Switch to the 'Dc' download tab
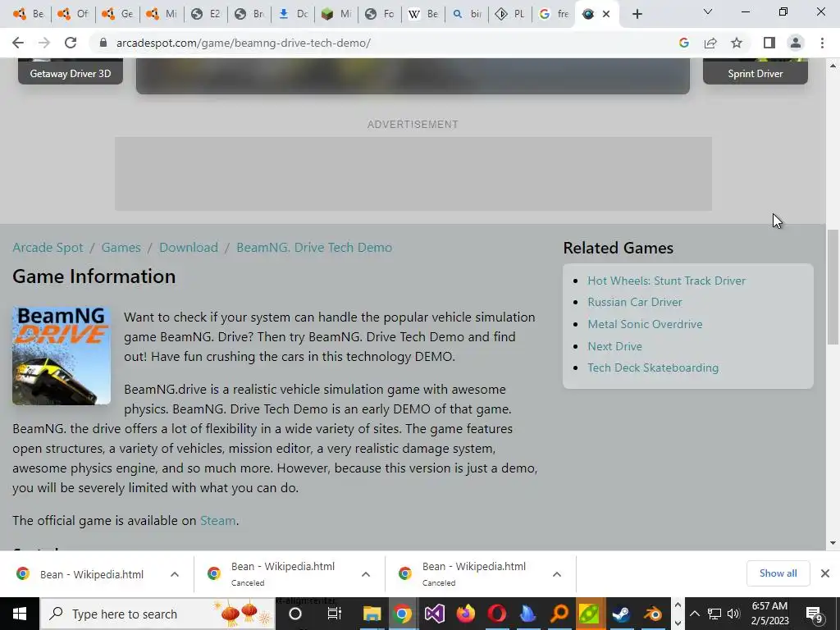Image resolution: width=840 pixels, height=630 pixels. click(294, 14)
